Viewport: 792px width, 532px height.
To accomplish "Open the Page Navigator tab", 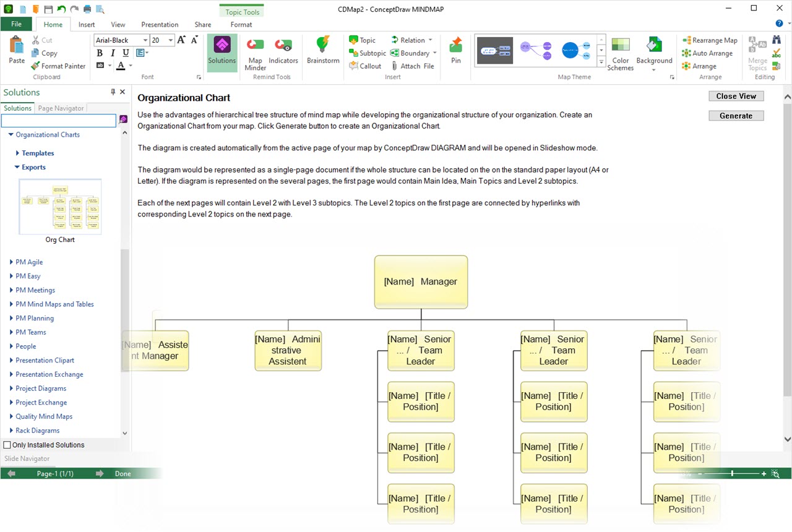I will coord(61,108).
